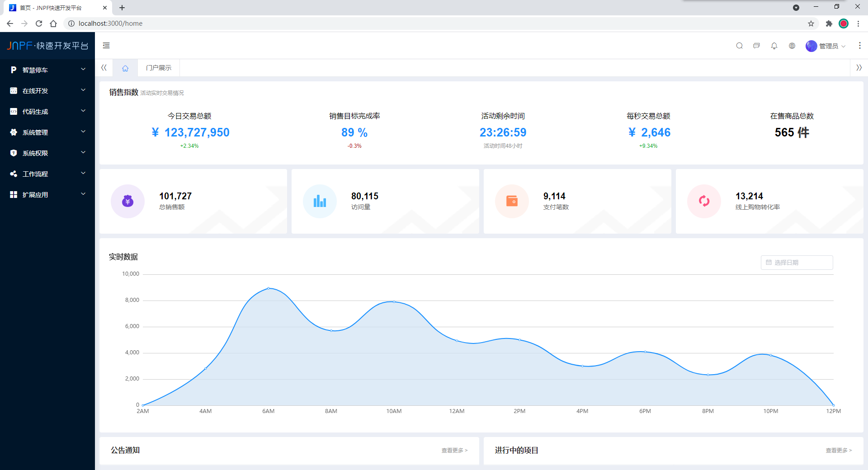This screenshot has height=470, width=868.
Task: Click the 总销售额 money bag icon
Action: tap(128, 201)
